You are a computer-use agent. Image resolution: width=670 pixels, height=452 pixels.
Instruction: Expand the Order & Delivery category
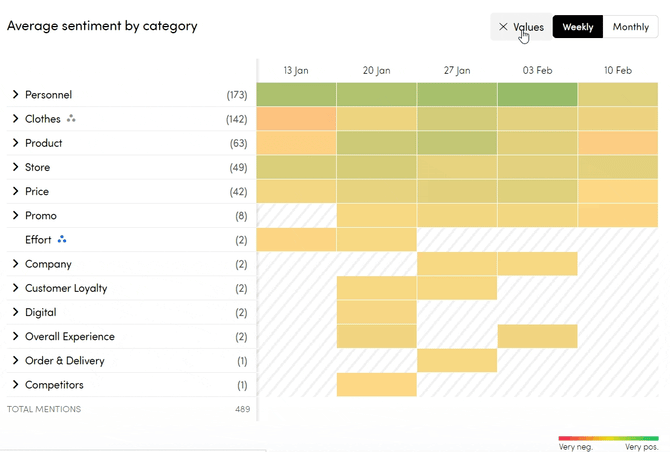click(x=16, y=360)
